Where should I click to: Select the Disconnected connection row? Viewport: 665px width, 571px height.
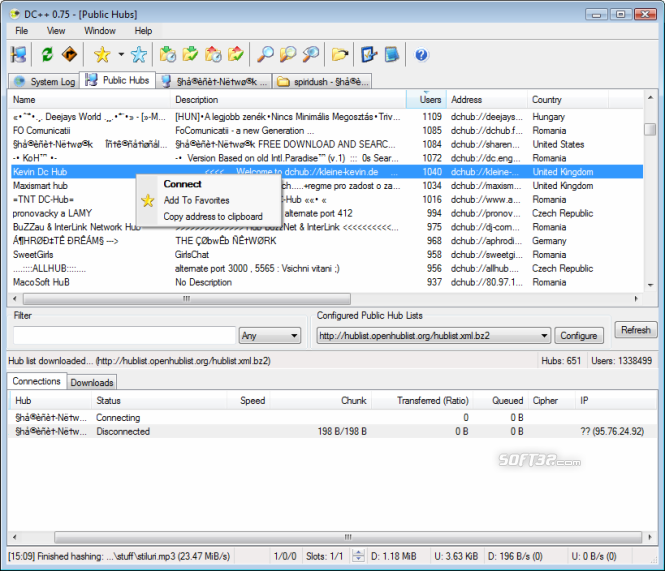(x=332, y=431)
